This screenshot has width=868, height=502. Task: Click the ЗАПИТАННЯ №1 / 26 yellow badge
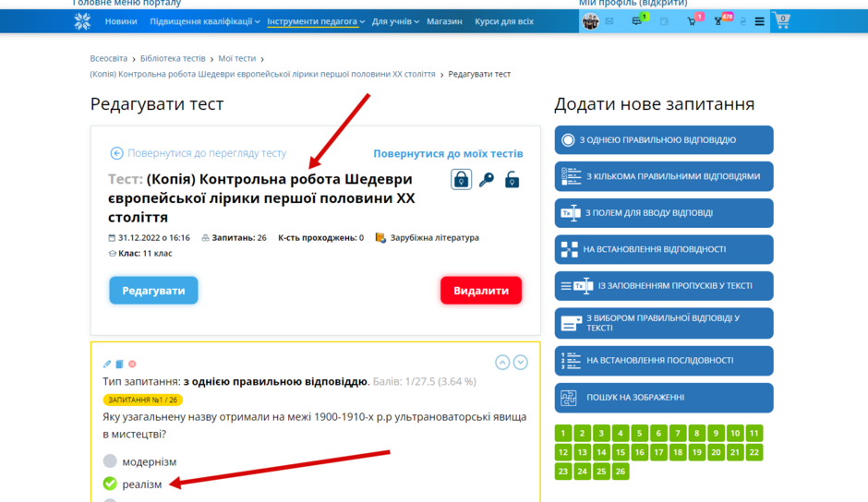[143, 400]
